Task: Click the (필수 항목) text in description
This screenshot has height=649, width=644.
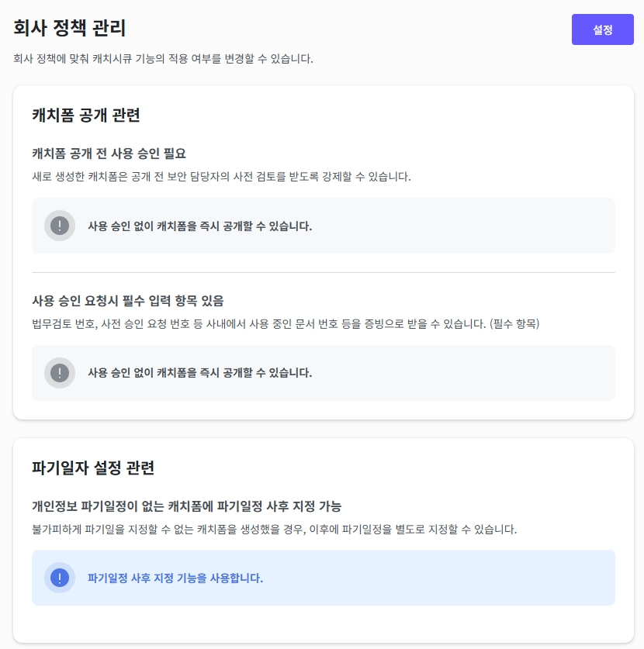Action: coord(514,323)
